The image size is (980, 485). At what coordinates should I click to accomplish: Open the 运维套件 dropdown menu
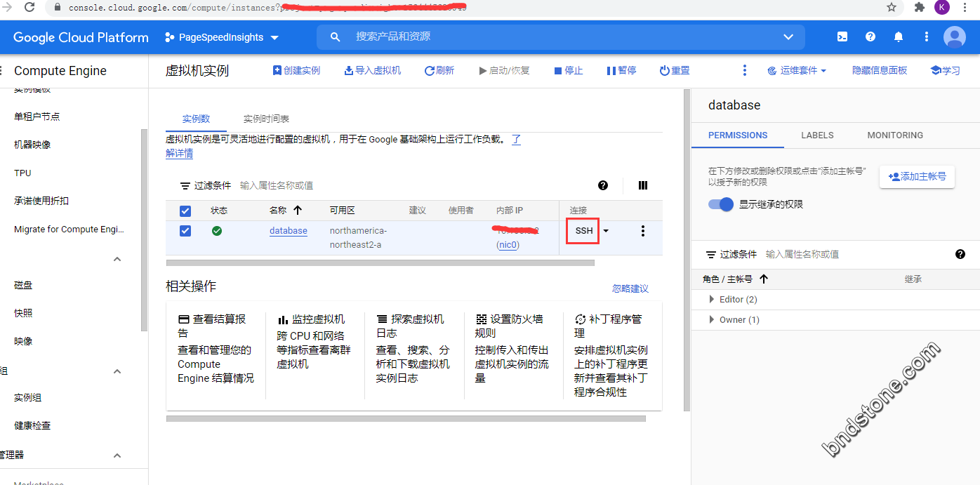tap(797, 71)
